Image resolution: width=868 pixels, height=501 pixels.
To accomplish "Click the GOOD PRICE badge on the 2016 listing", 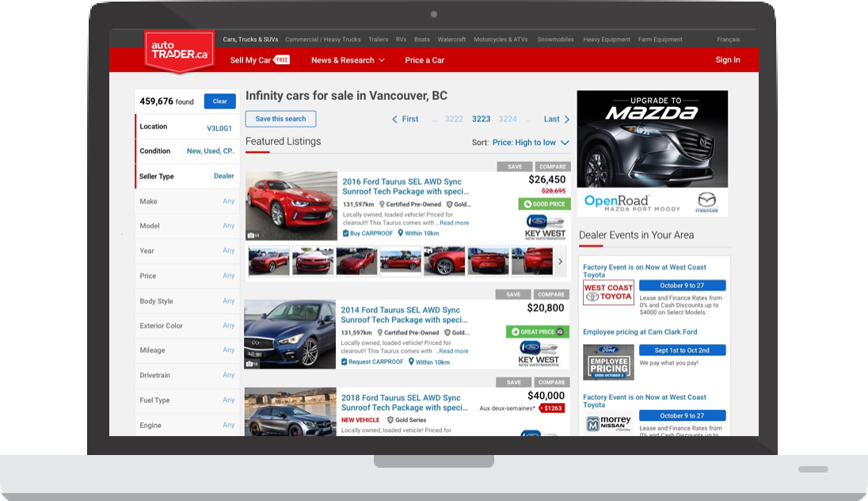I will click(x=544, y=204).
